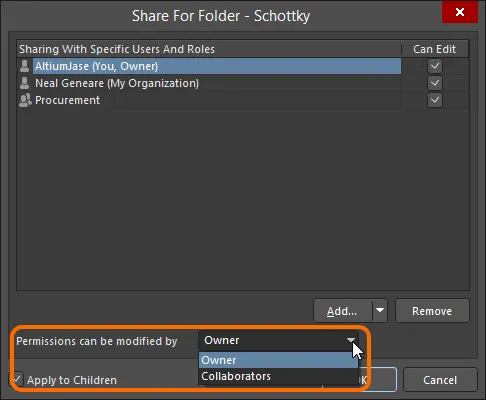The image size is (486, 400).
Task: Click the user icon beside Neal Geneare
Action: [24, 83]
